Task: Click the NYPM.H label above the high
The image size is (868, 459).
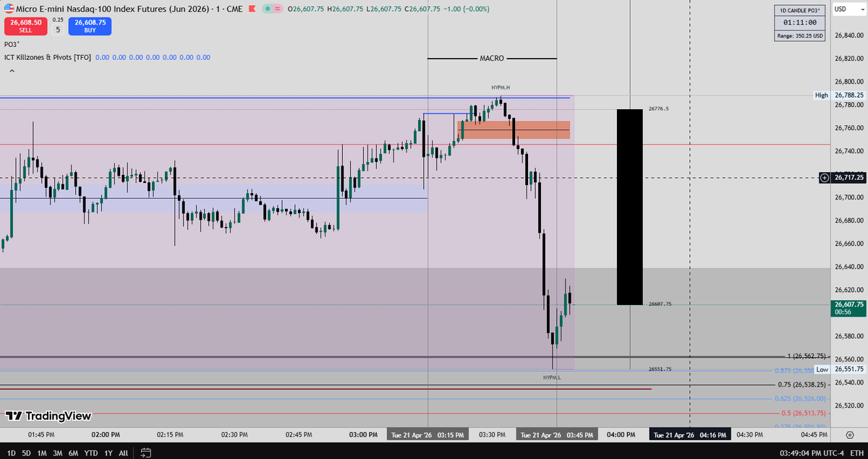Action: (501, 87)
